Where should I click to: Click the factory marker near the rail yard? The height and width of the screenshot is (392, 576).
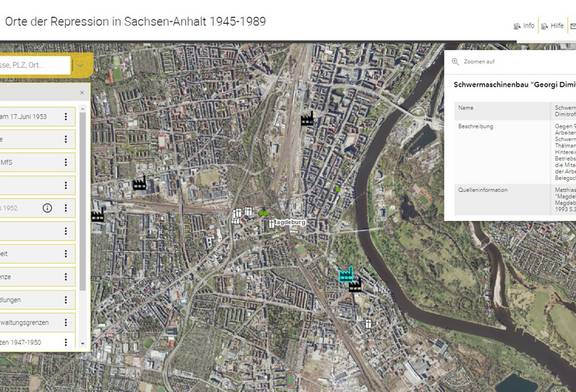tap(307, 119)
